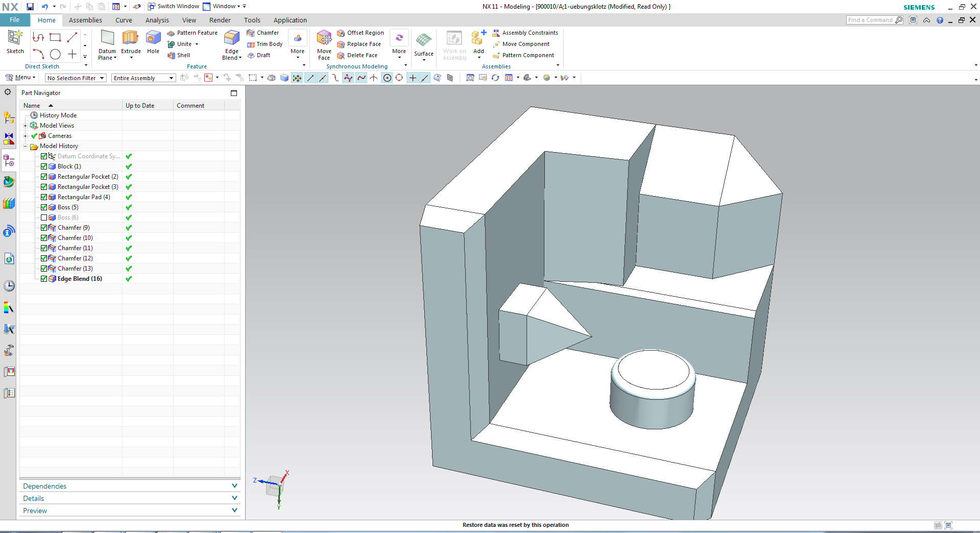Select the Draft command
Viewport: 980px width, 533px height.
click(259, 55)
